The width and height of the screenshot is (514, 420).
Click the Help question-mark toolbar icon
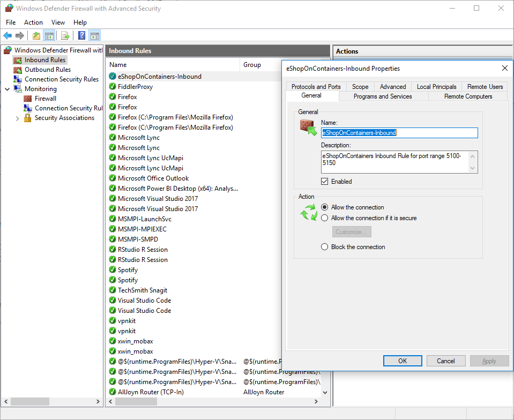coord(81,35)
